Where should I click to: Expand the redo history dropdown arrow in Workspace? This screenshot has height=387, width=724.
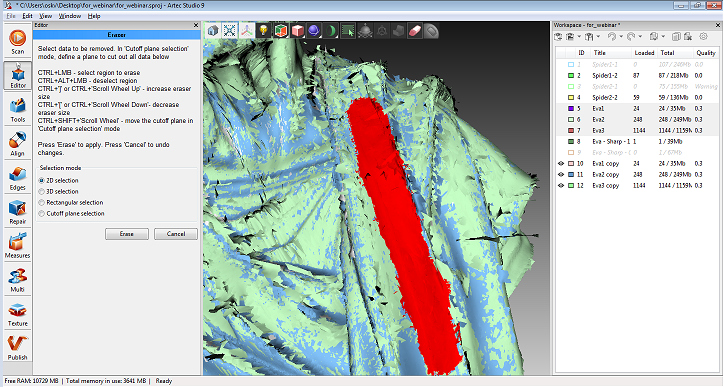[640, 36]
